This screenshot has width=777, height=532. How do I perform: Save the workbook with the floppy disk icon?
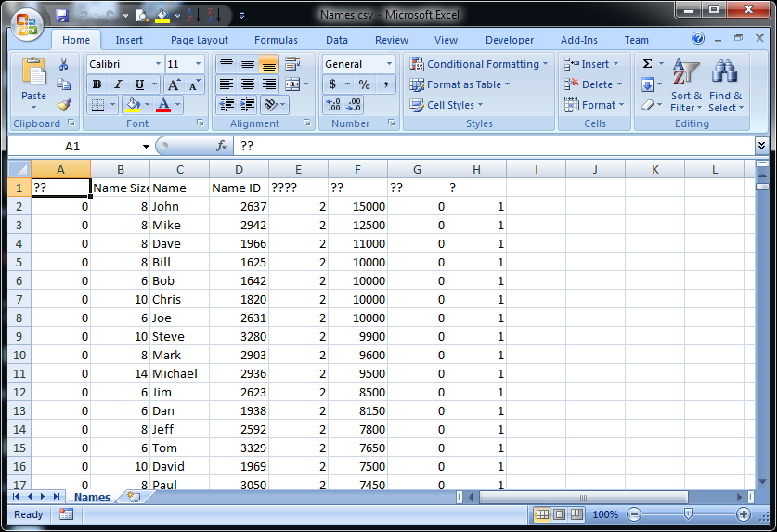click(x=62, y=16)
